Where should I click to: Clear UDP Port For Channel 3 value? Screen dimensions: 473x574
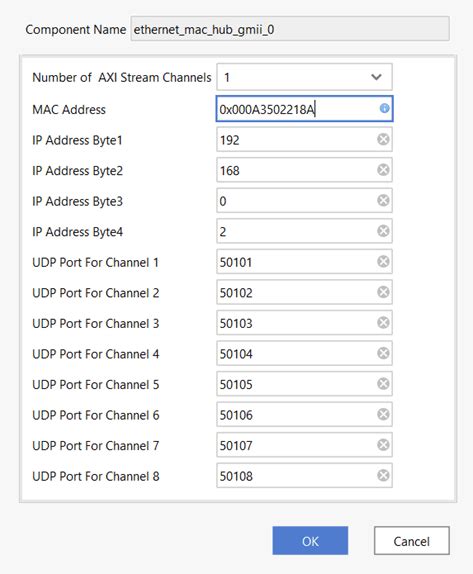(x=383, y=323)
